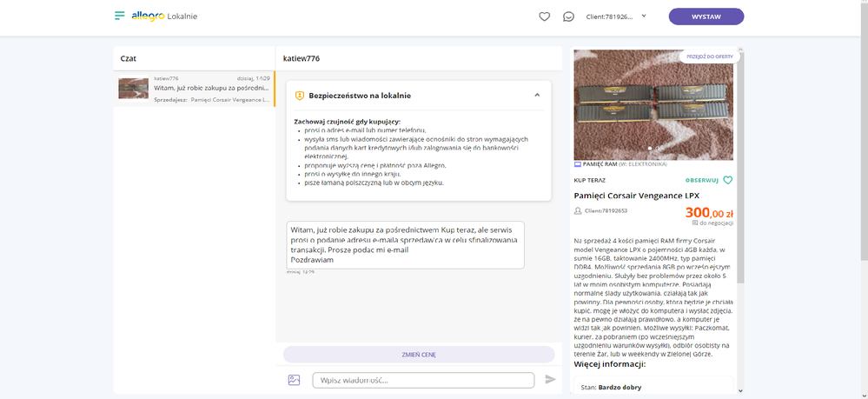Click Więcej informacji heading
The image size is (868, 399).
610,364
